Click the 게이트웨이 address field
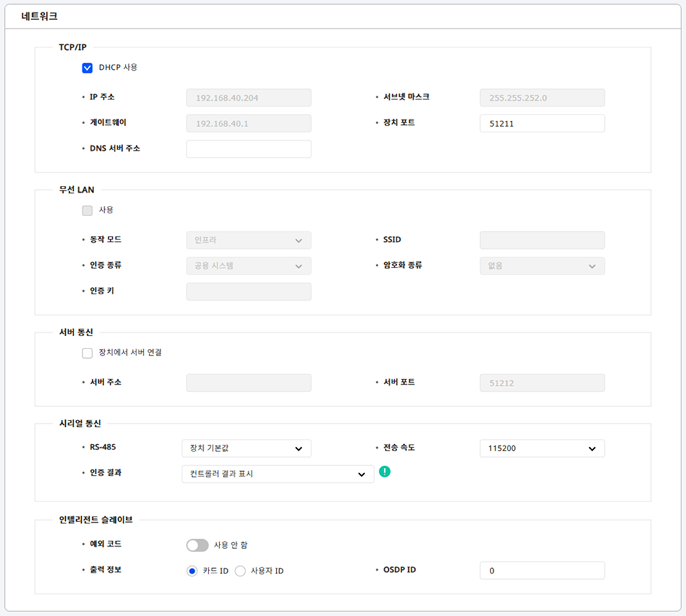686x616 pixels. [248, 123]
